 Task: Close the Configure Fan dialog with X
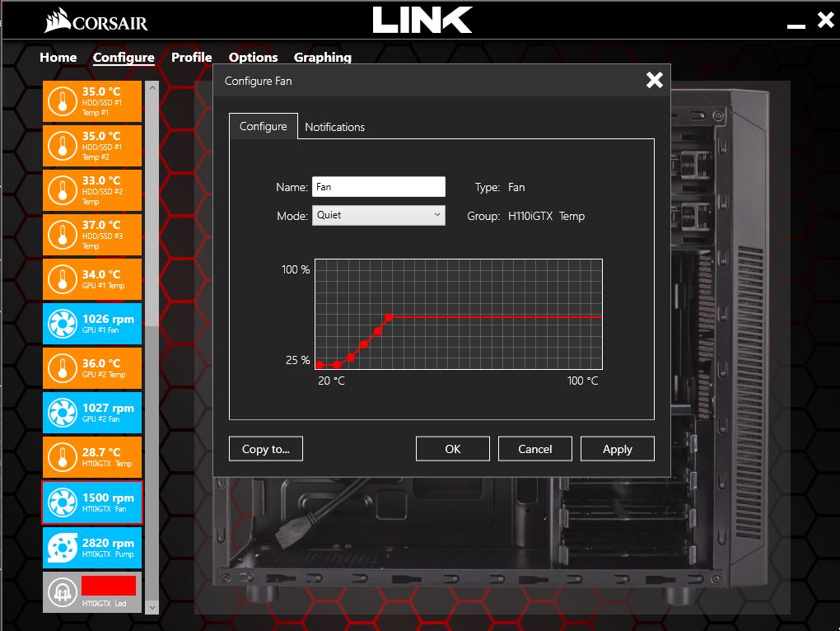pyautogui.click(x=654, y=81)
